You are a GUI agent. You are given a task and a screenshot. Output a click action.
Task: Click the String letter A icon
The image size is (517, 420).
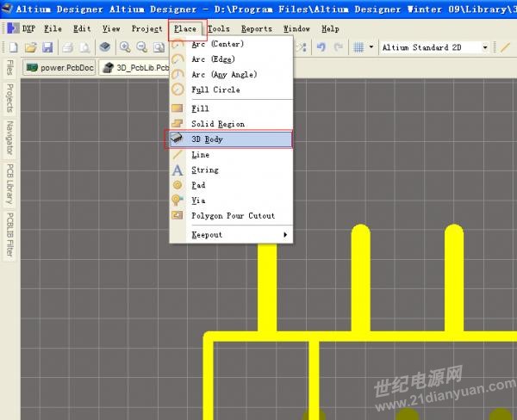(178, 170)
